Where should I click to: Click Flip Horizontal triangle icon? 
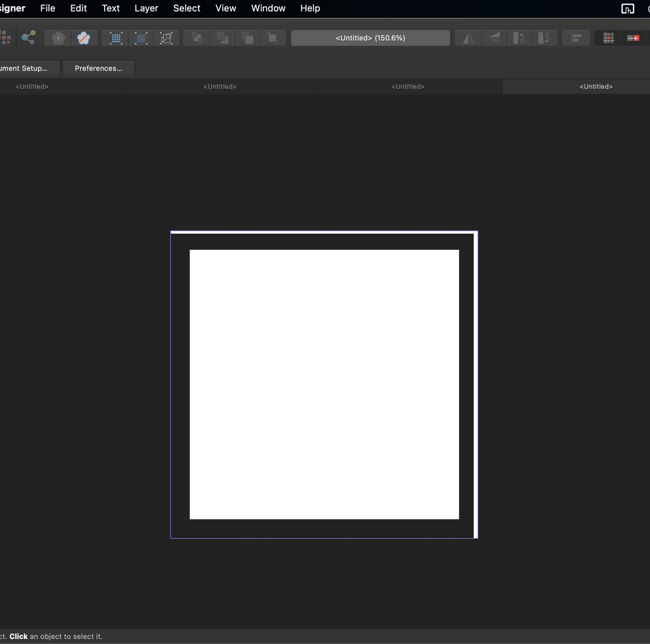point(469,38)
